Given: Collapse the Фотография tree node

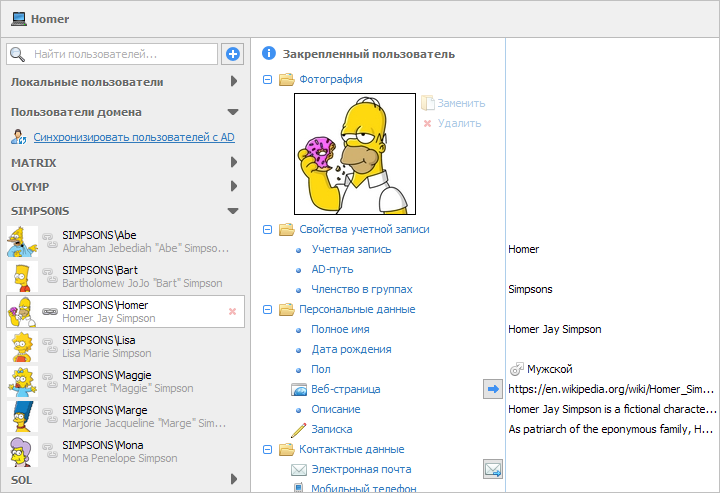Looking at the screenshot, I should 267,80.
